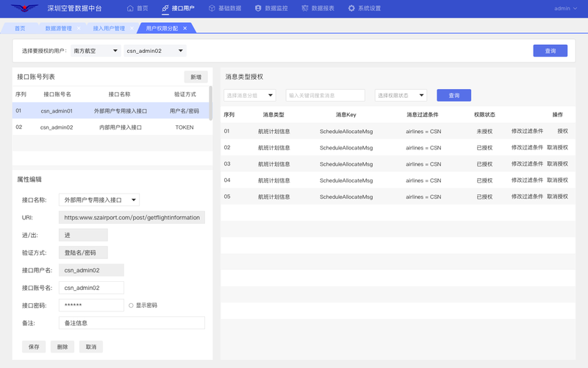588x368 pixels.
Task: Click the 消息Key column header
Action: (345, 115)
